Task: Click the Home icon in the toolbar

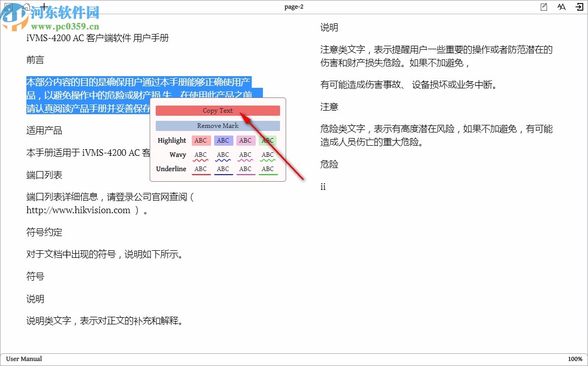Action: [26, 7]
